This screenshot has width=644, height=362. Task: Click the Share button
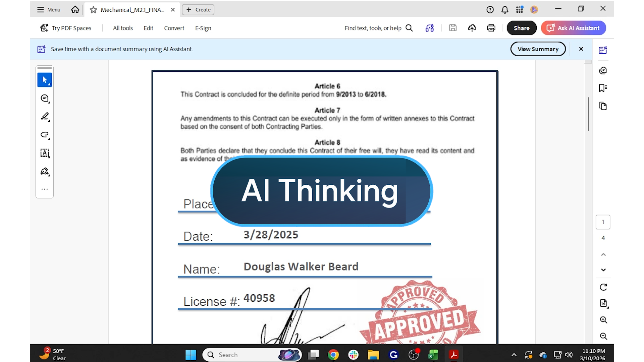tap(522, 28)
